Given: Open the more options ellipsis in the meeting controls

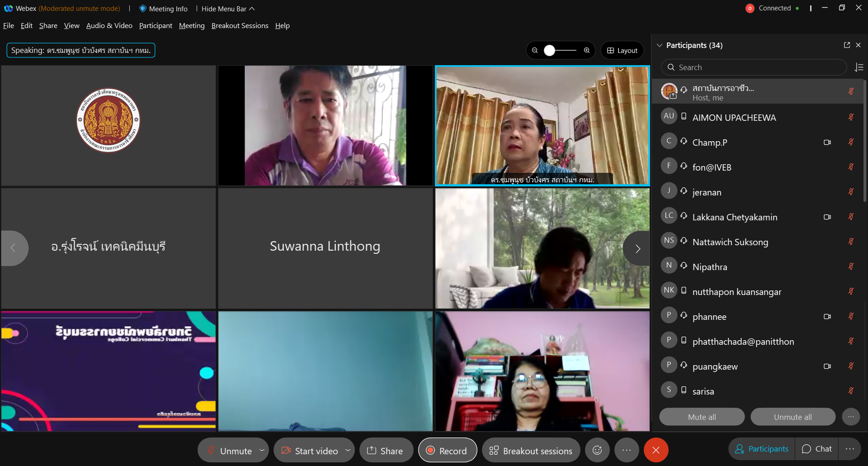Looking at the screenshot, I should [626, 450].
